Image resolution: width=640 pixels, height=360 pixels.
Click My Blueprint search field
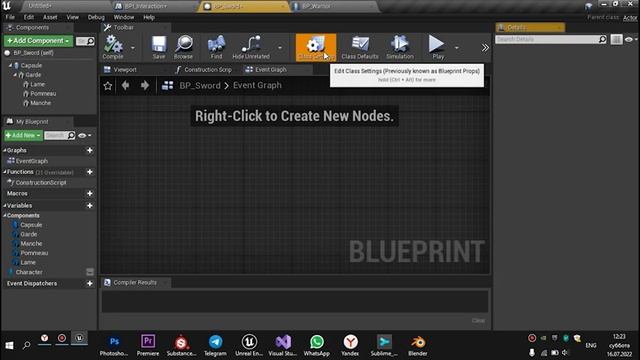(60, 136)
